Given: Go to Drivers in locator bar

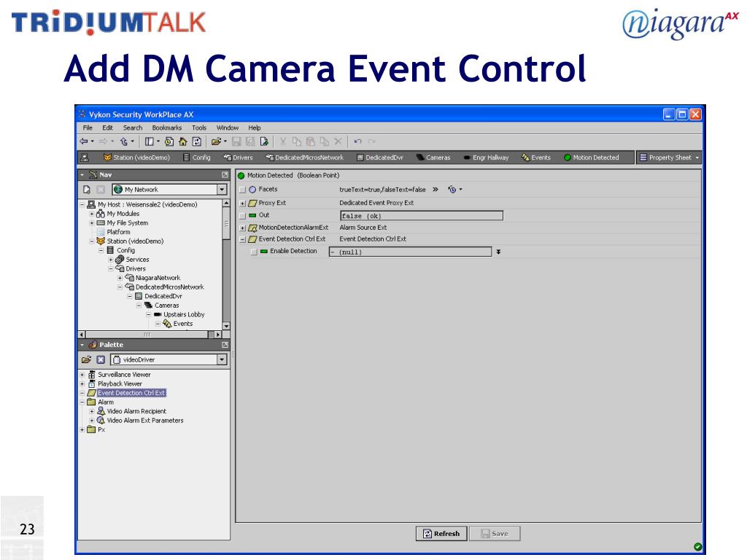Looking at the screenshot, I should click(239, 157).
